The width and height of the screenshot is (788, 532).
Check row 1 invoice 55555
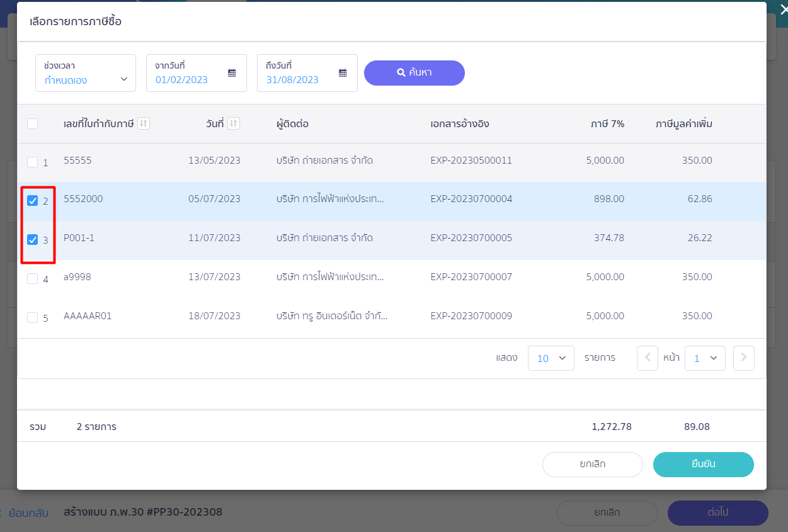click(33, 162)
